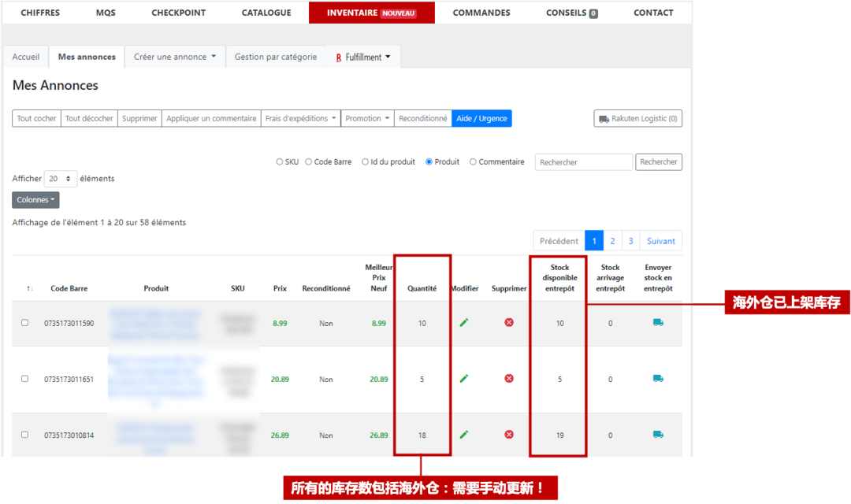Open the Frais d'expéditions dropdown
The width and height of the screenshot is (851, 504).
click(x=300, y=119)
